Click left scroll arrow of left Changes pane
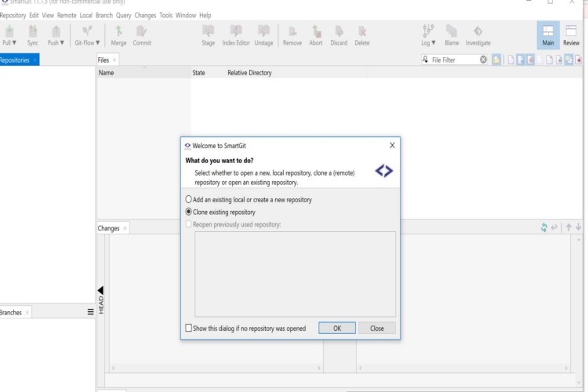Screen dimensions: 588x392 click(x=113, y=368)
